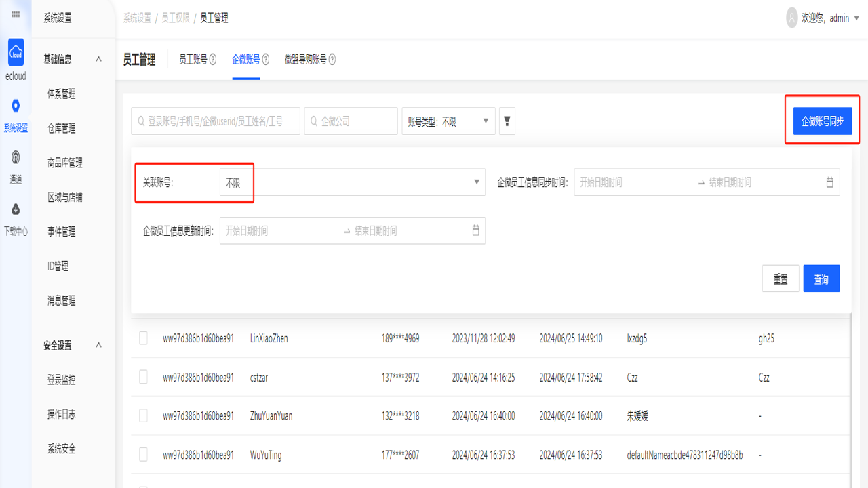Screen dimensions: 868x488
Task: Tick the checkbox for WuYuTing row
Action: (143, 454)
